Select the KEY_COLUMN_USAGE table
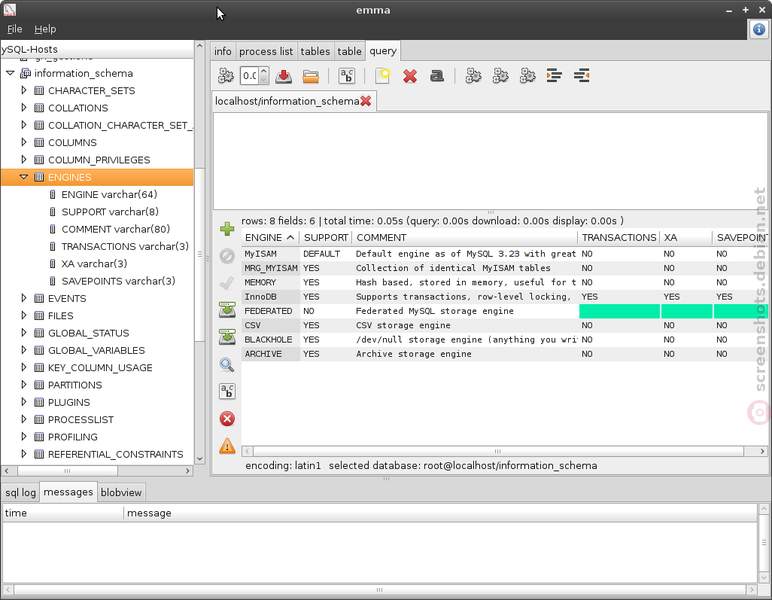 (100, 368)
